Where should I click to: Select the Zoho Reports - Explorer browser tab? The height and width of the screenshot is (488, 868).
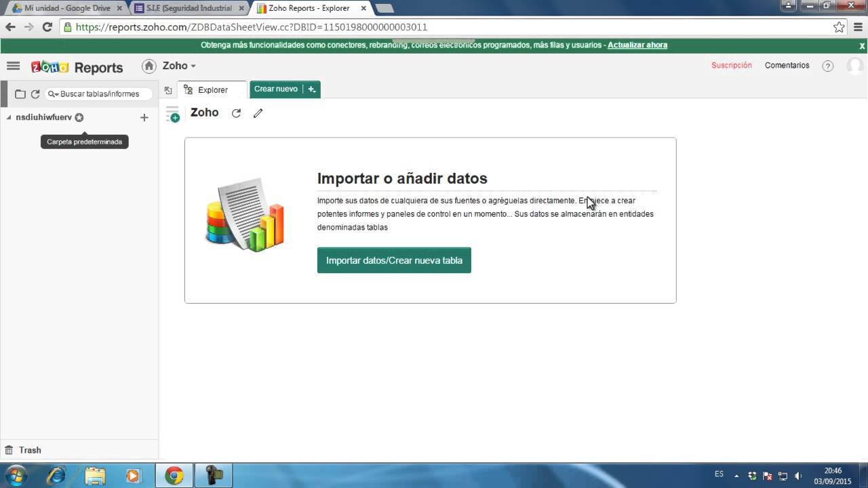pyautogui.click(x=309, y=8)
